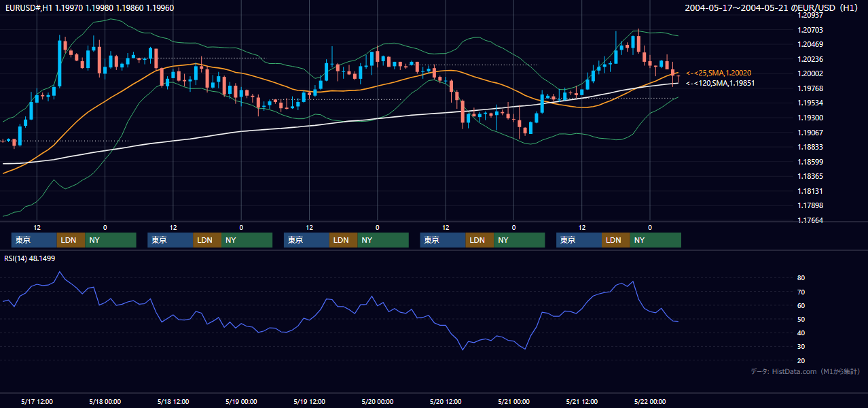This screenshot has height=408, width=868.
Task: Click the 5/20 00:00 date label
Action: click(x=377, y=401)
